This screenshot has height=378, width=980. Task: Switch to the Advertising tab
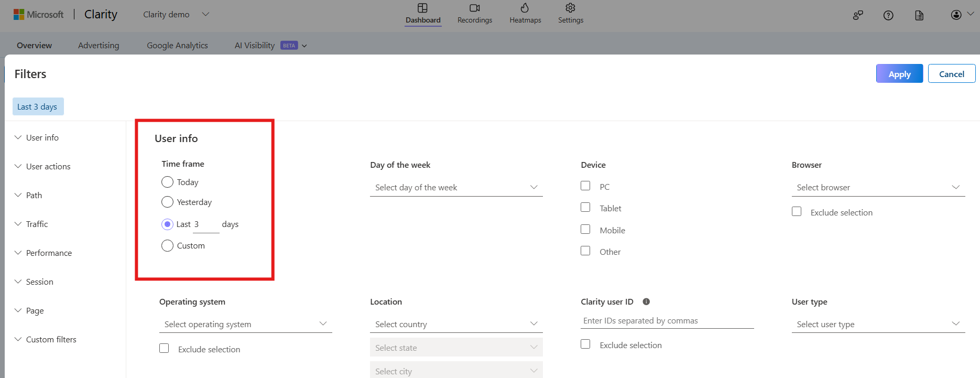tap(99, 46)
